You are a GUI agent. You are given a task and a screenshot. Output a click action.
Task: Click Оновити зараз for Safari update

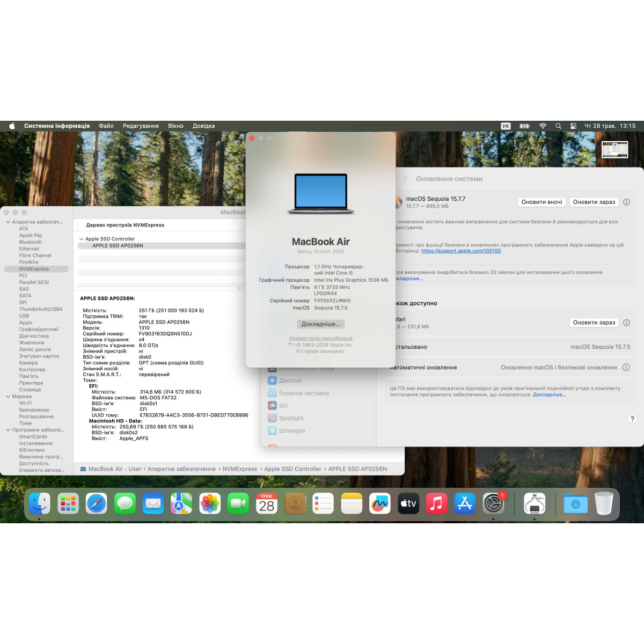point(594,323)
